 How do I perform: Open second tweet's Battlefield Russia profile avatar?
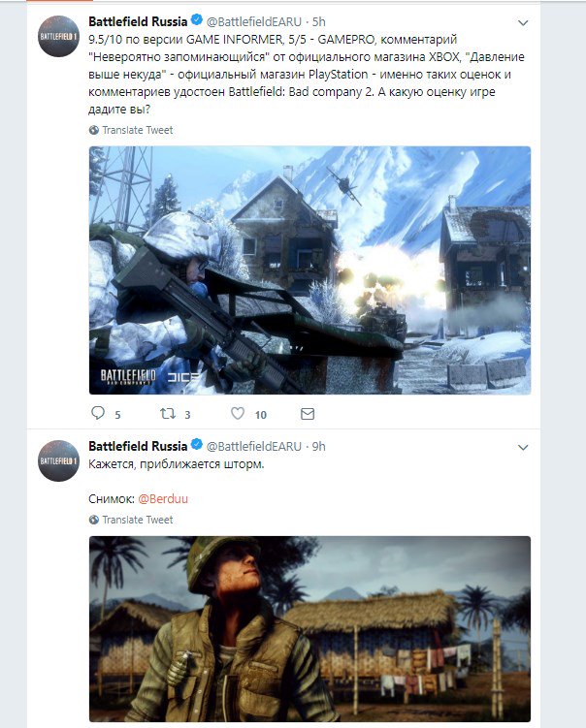pos(58,460)
